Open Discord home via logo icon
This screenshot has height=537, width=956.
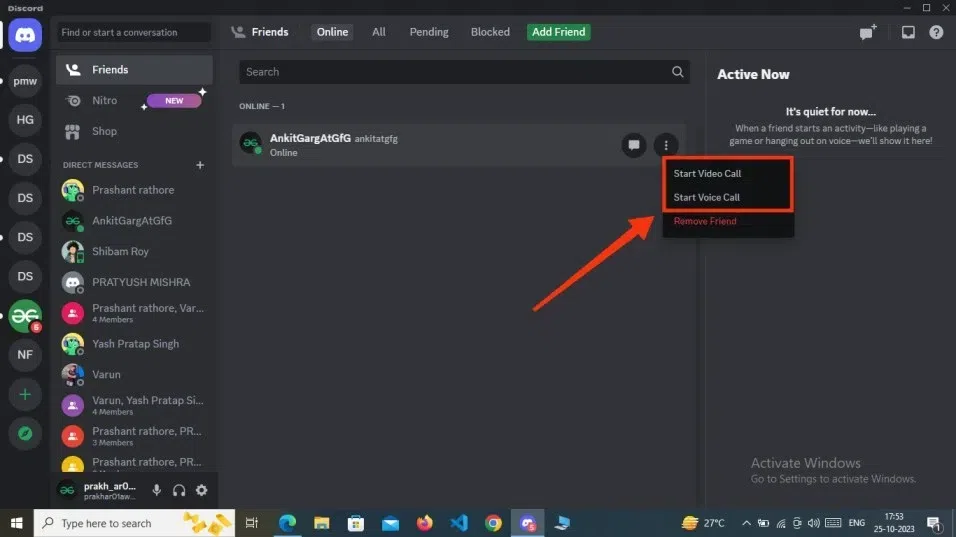click(x=25, y=35)
